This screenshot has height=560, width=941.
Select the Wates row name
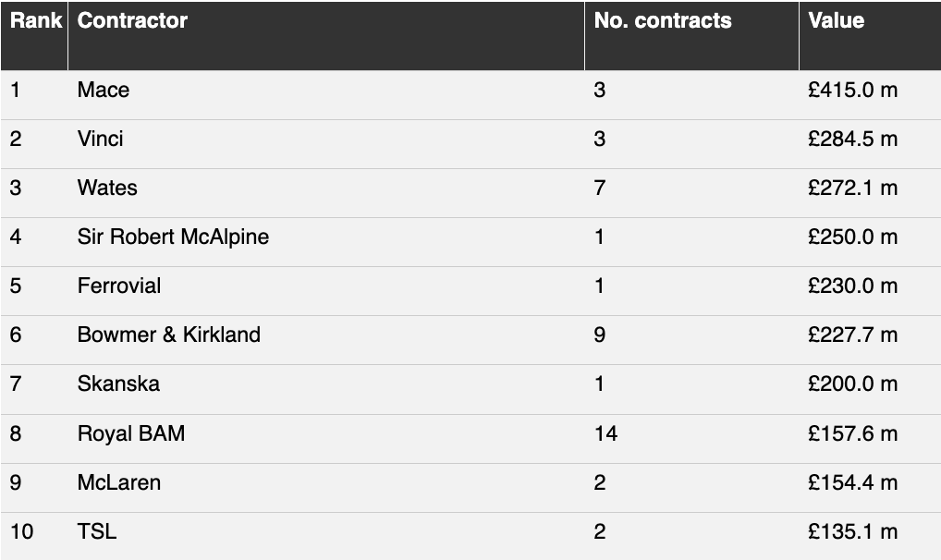pos(107,188)
